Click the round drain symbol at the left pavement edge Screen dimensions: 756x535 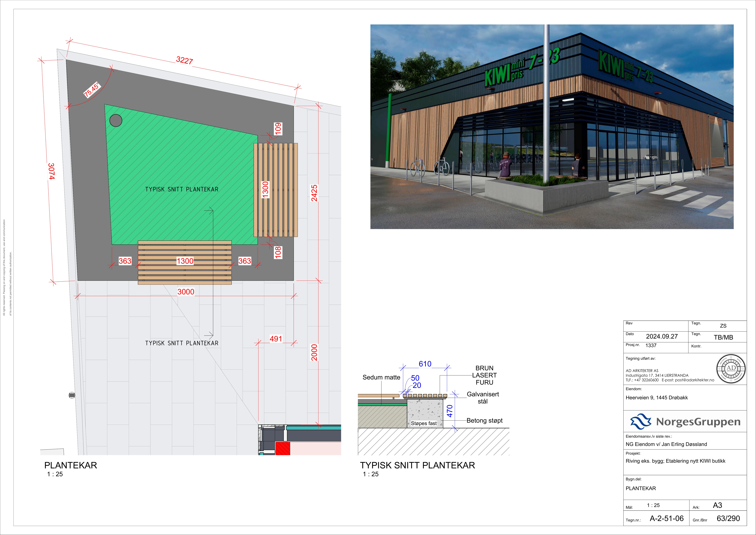[x=72, y=395]
